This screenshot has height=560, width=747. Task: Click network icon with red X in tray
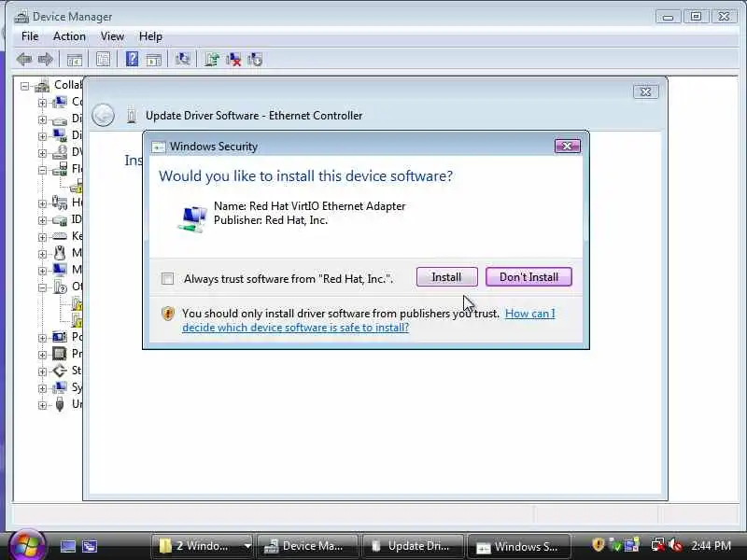click(658, 545)
